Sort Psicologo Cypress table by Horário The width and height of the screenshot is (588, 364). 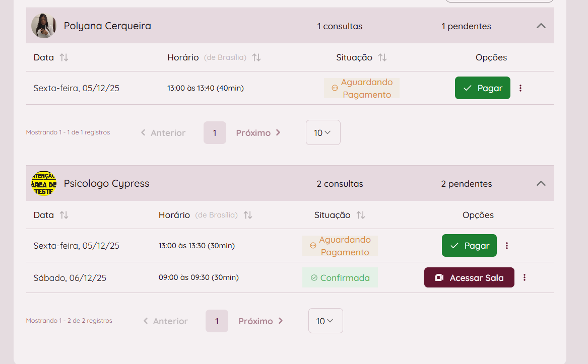click(248, 215)
